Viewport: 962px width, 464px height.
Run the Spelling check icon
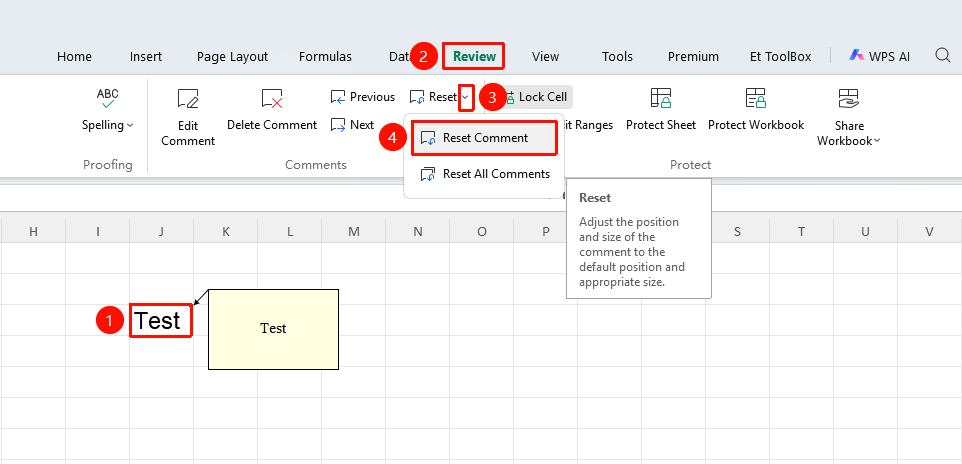(x=108, y=98)
